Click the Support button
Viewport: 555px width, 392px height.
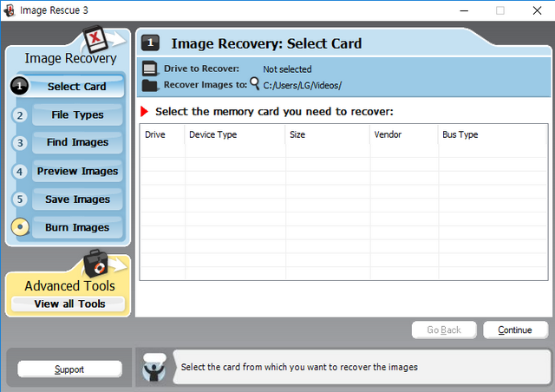69,369
